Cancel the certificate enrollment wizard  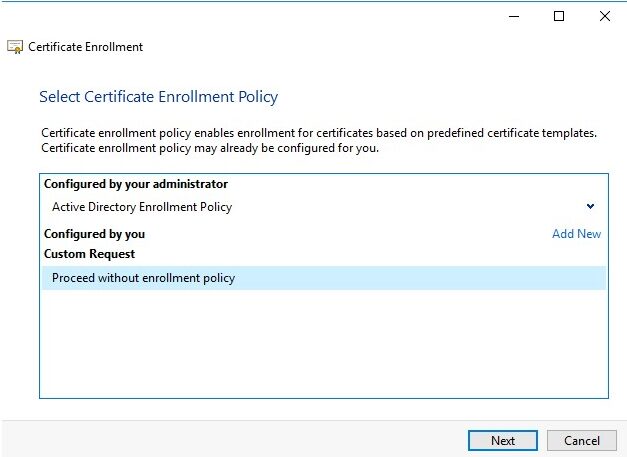[581, 440]
